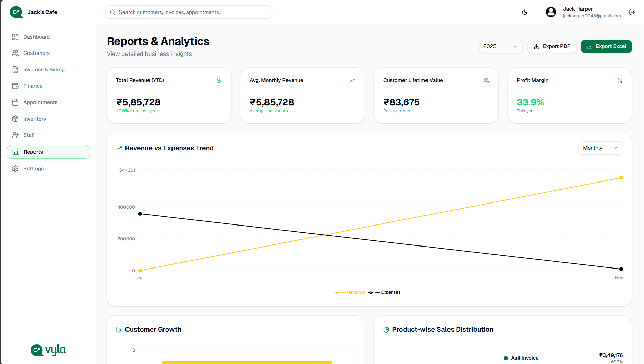Click the Export Excel button
Viewport: 644px width, 364px height.
click(606, 46)
